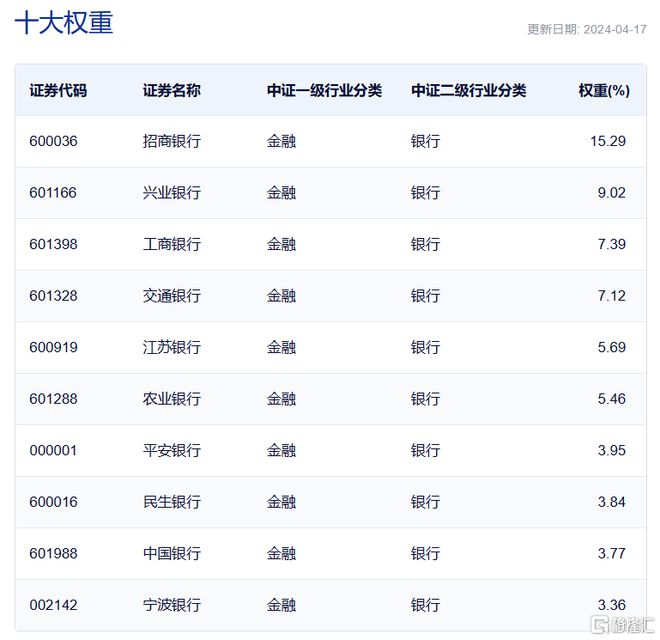The height and width of the screenshot is (640, 660).
Task: Sort by the 权重(%) column header
Action: [x=603, y=90]
